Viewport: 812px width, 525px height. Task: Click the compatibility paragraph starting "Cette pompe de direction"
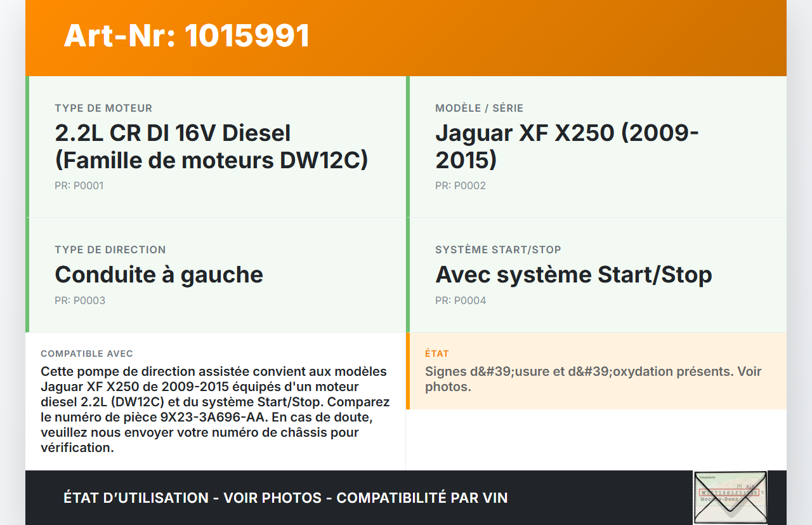click(x=215, y=409)
